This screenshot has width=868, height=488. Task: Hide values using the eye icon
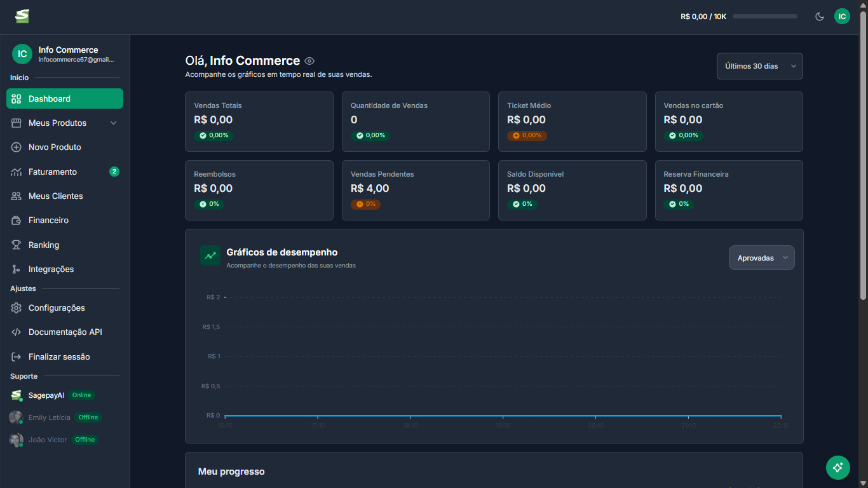[x=309, y=61]
